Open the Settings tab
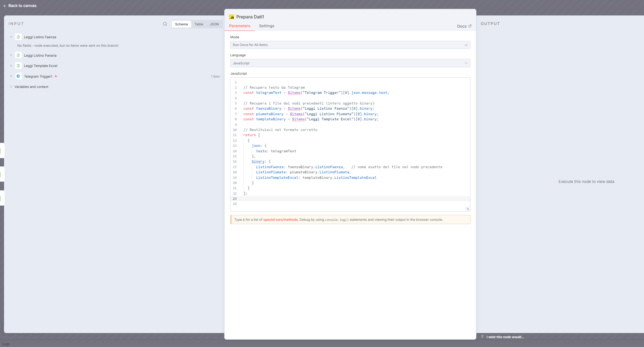 click(266, 26)
